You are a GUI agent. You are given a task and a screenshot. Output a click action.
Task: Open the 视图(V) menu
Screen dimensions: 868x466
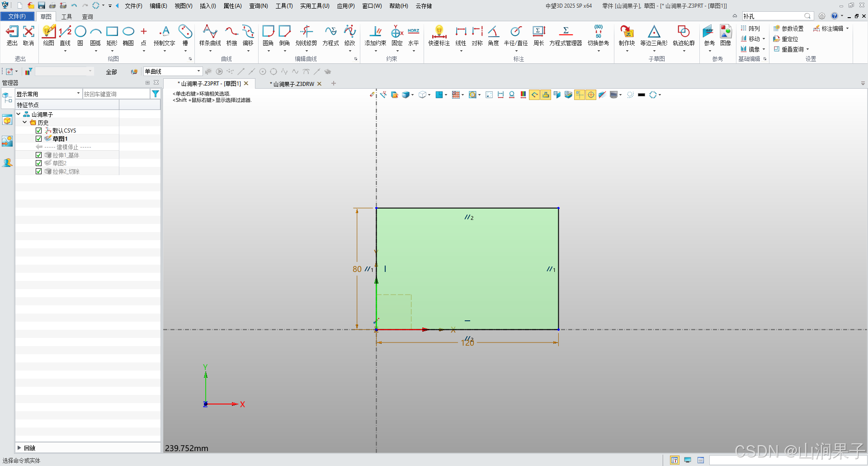[x=184, y=6]
